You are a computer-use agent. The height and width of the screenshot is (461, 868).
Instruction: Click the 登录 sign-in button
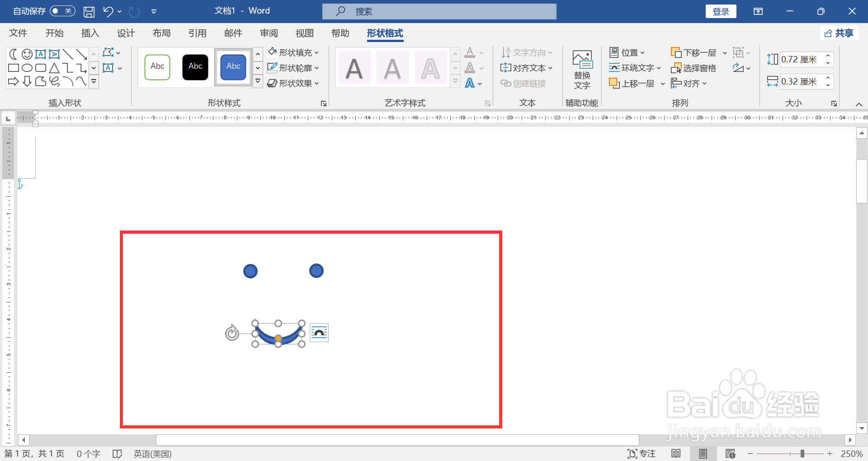pos(721,11)
